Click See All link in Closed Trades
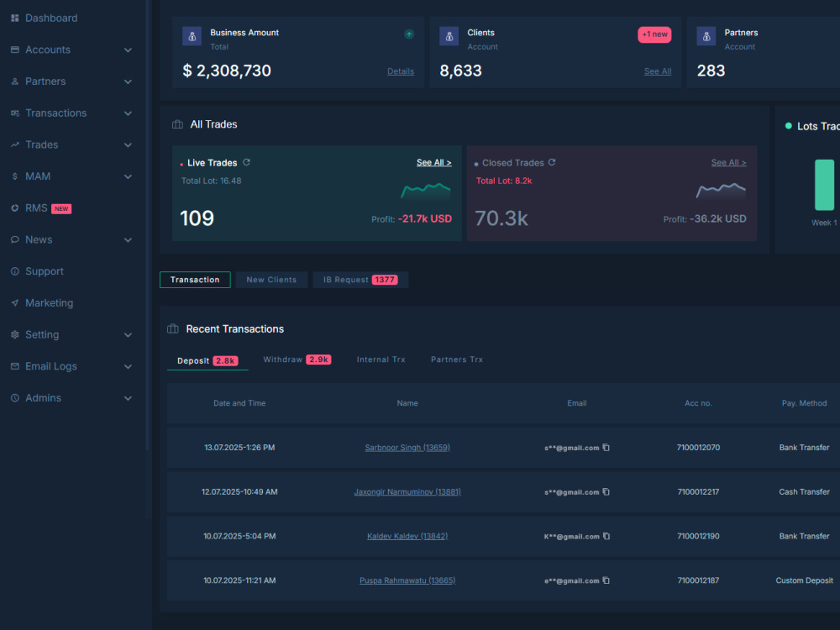840x630 pixels. [x=728, y=162]
